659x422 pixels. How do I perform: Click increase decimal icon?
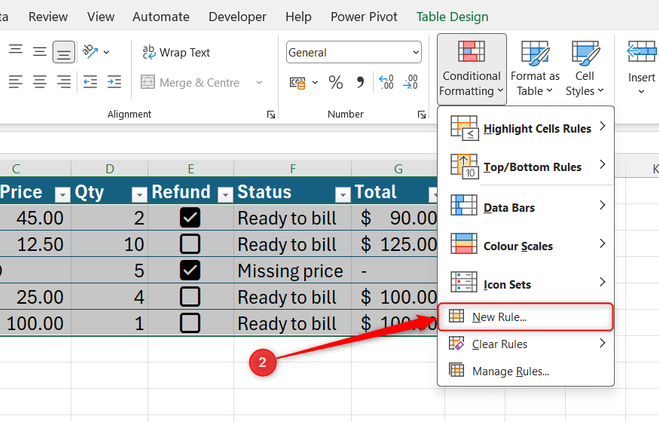coord(386,82)
